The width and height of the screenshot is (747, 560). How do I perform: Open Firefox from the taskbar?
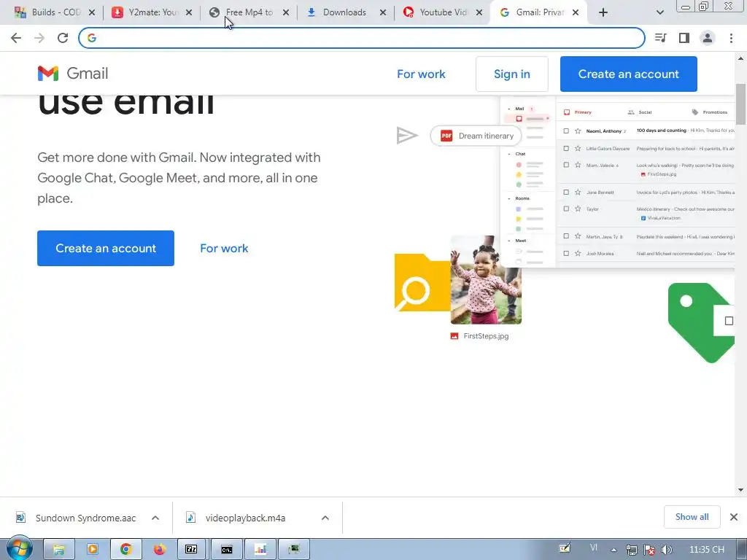click(x=160, y=550)
